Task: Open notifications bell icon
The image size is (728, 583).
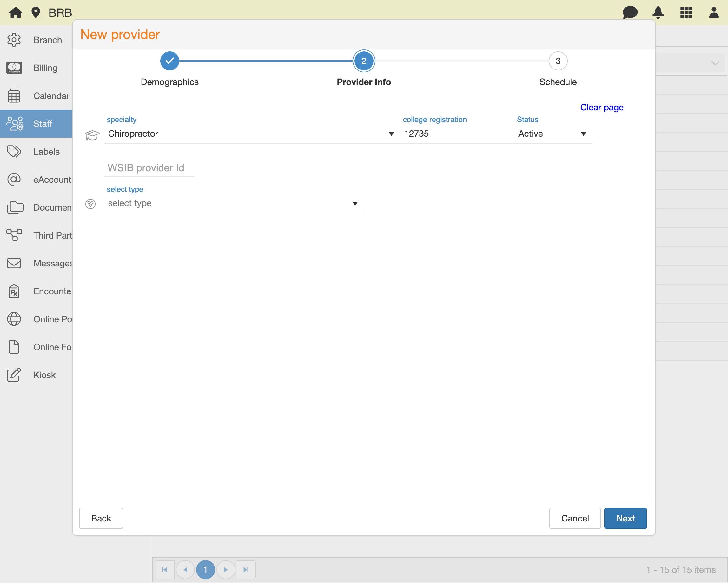Action: 658,13
